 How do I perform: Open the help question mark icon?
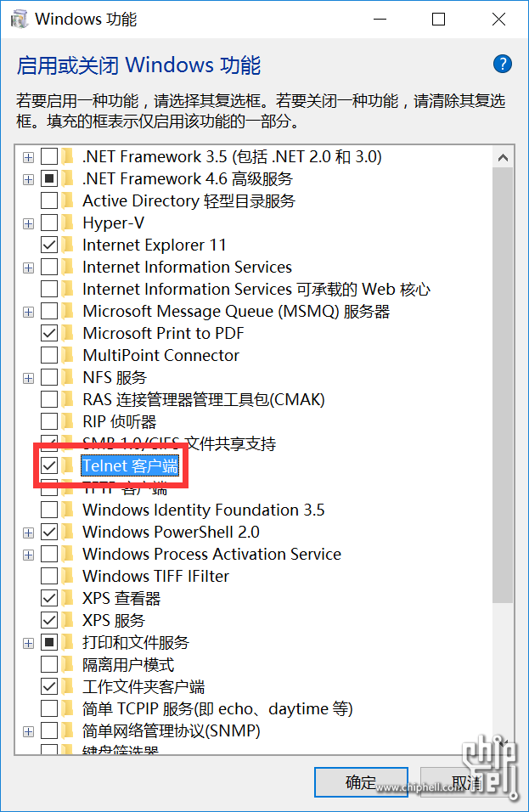(x=502, y=65)
